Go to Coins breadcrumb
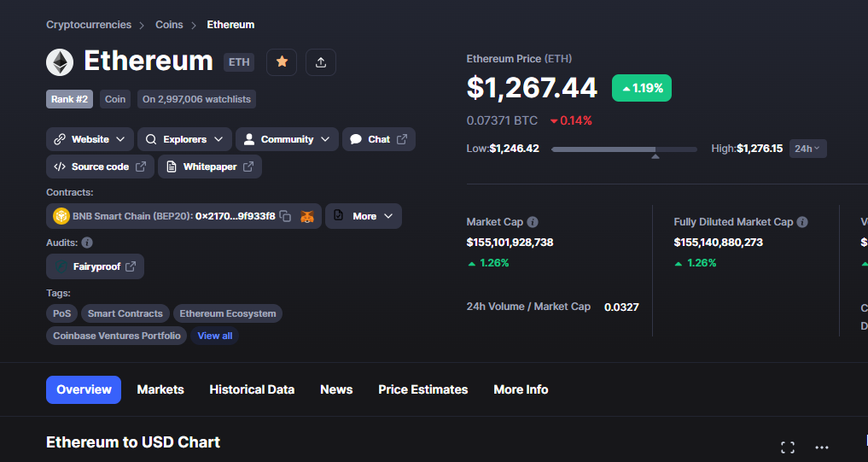Viewport: 868px width, 462px height. pyautogui.click(x=169, y=25)
